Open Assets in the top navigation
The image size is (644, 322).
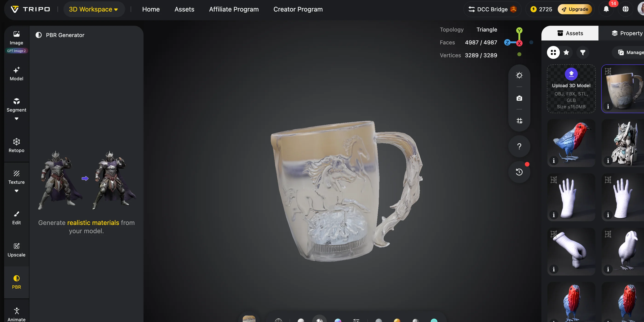coord(184,9)
